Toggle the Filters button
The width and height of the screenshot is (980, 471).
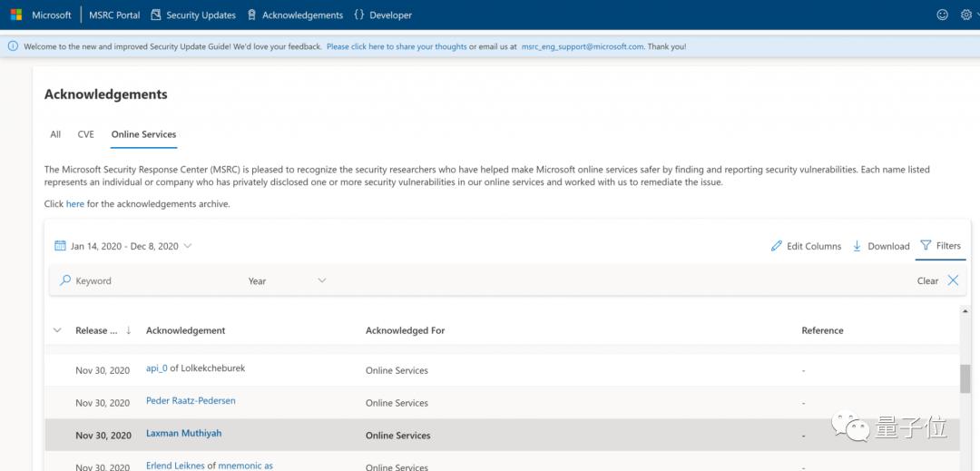click(940, 246)
